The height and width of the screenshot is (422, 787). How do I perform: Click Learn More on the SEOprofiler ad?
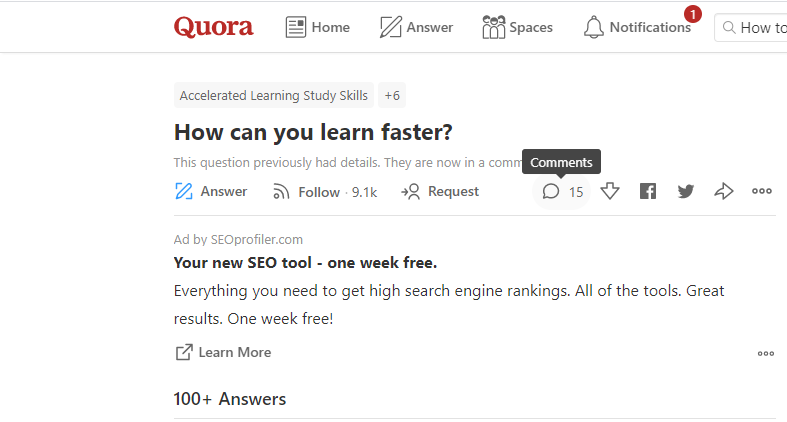click(x=223, y=352)
